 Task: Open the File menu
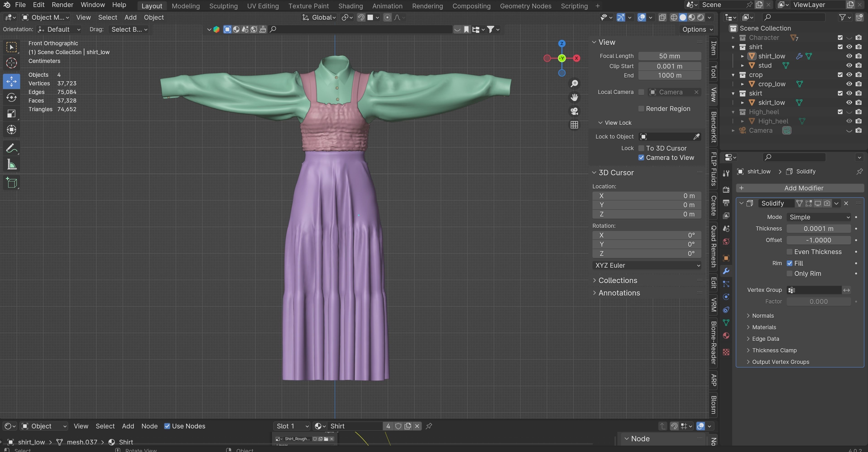click(x=20, y=5)
